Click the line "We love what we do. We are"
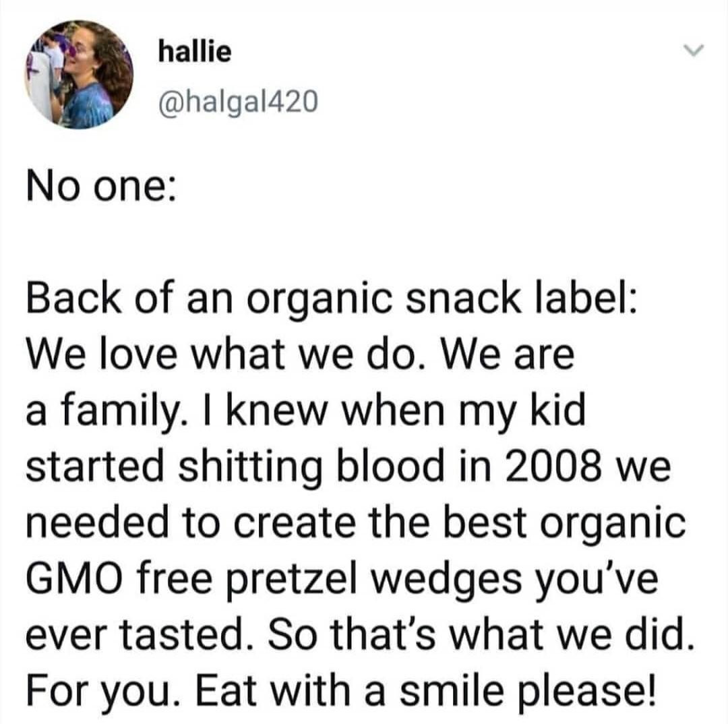The width and height of the screenshot is (728, 724). coord(299,357)
